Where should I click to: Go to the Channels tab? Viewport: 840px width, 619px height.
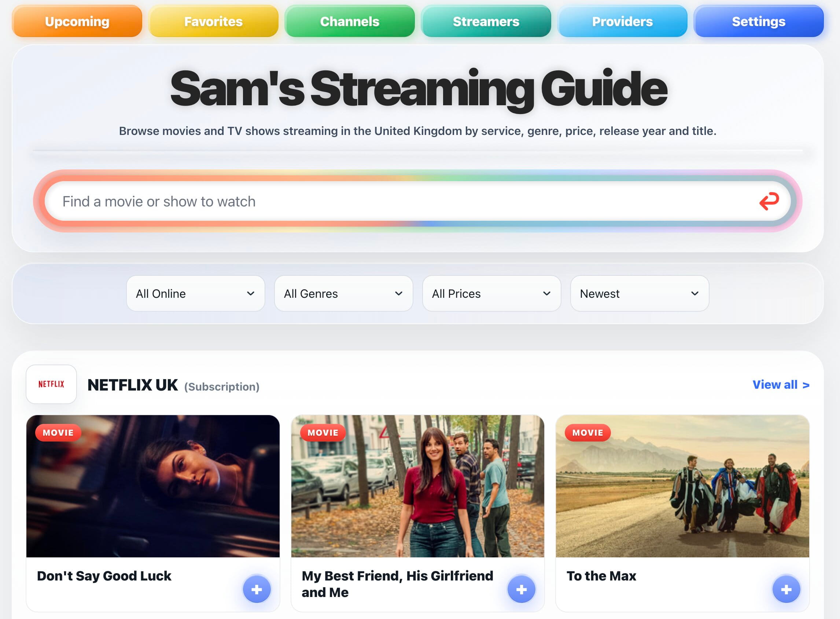point(349,21)
